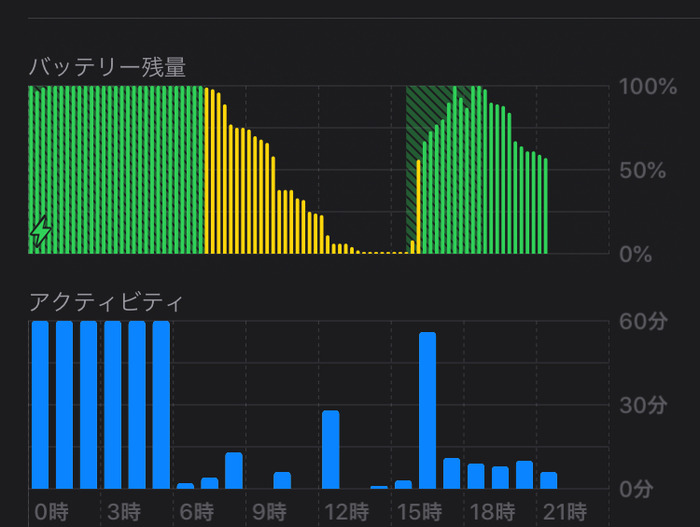Tap the tall activity bar after 15時
Screen dimensions: 700x527
tap(427, 410)
